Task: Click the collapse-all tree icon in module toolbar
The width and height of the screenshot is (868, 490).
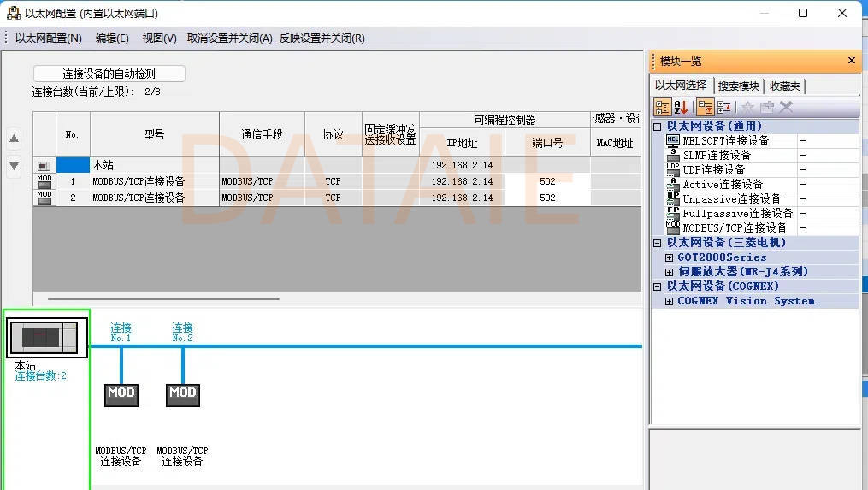Action: pyautogui.click(x=724, y=107)
